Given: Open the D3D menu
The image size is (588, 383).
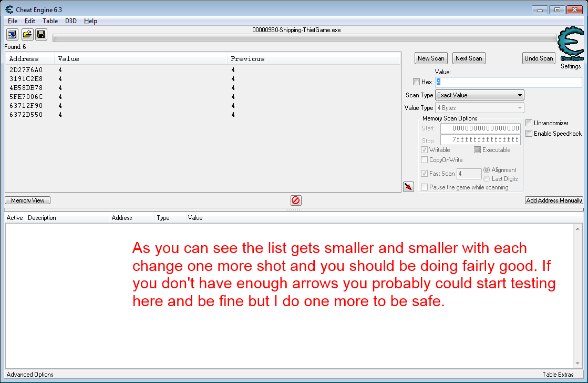Looking at the screenshot, I should point(71,21).
